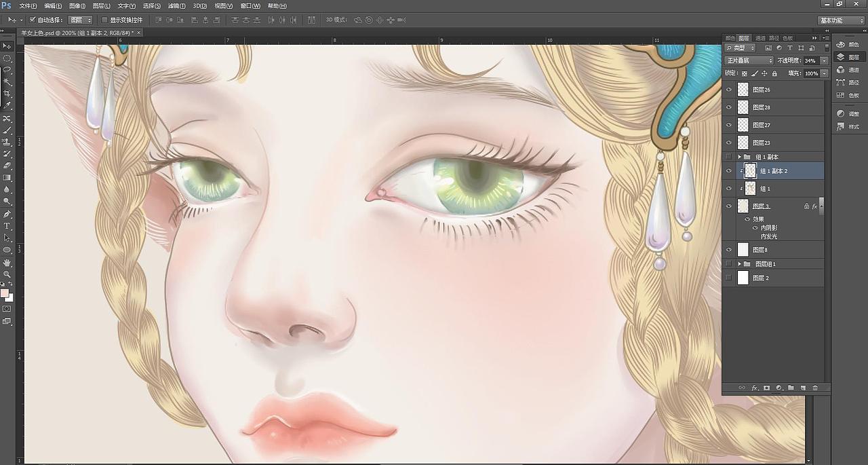Lock transparent pixels in the Layers panel
The image size is (868, 465).
pyautogui.click(x=745, y=73)
